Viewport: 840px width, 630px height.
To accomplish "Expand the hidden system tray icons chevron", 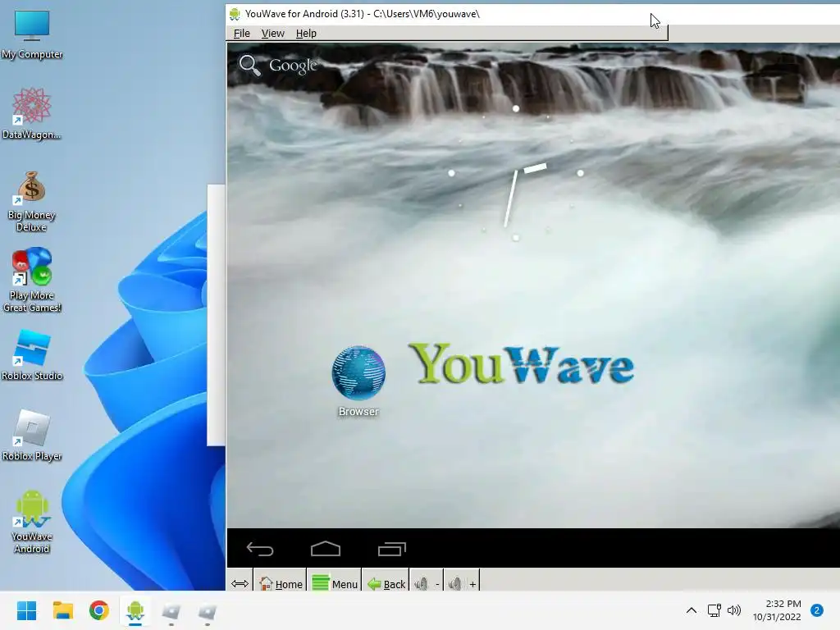I will pyautogui.click(x=692, y=610).
